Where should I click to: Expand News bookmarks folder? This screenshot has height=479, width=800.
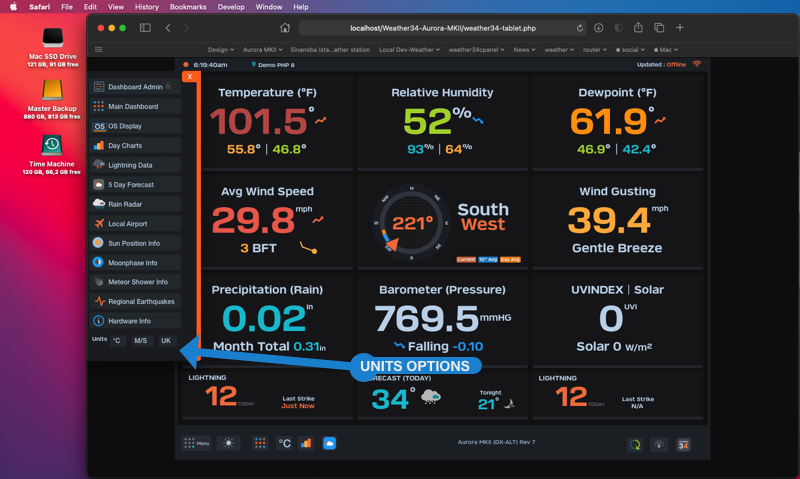tap(524, 49)
